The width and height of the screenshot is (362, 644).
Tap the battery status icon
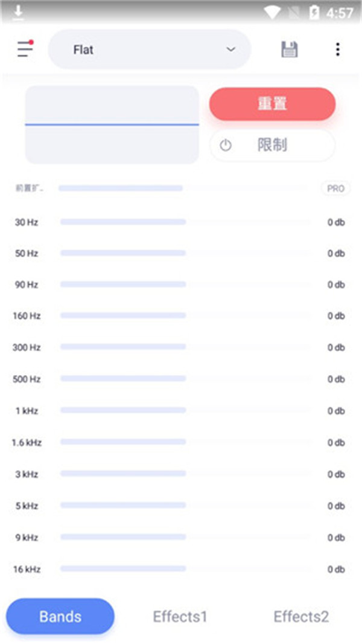[314, 13]
